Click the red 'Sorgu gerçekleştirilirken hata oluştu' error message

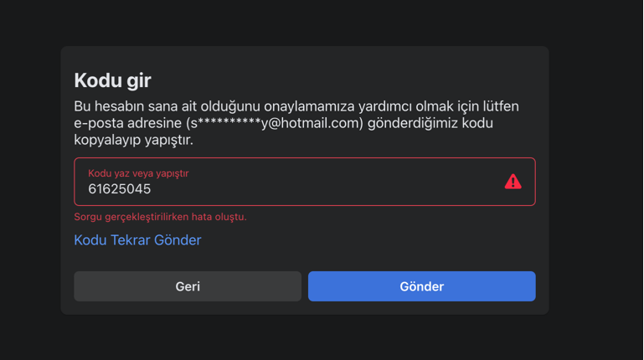160,217
